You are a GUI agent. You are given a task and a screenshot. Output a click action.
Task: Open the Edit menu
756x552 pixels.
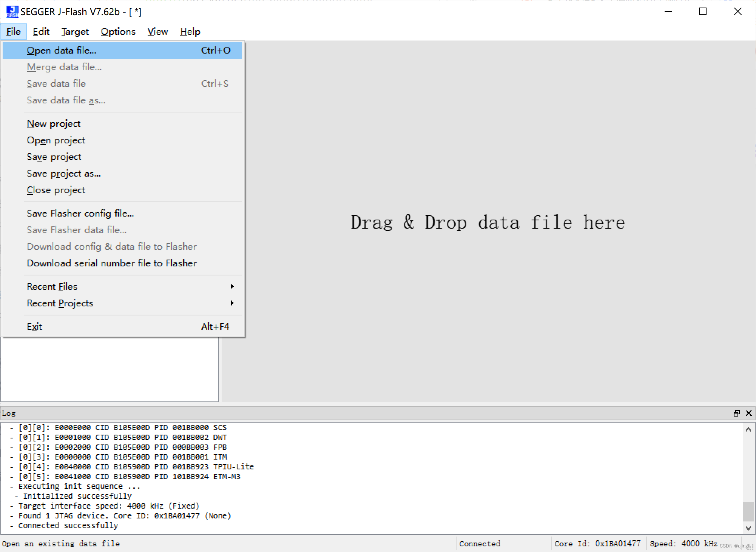tap(41, 32)
